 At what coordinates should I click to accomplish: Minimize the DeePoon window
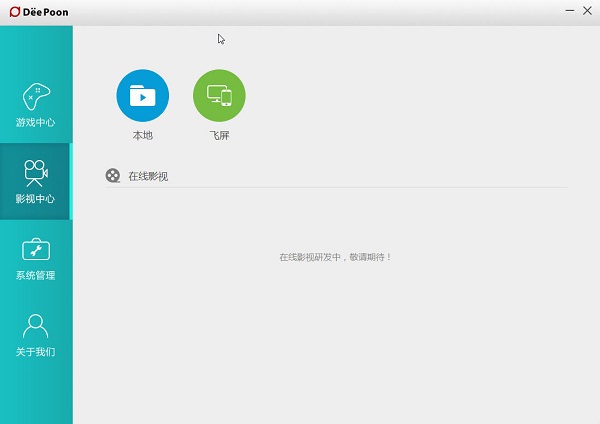point(570,11)
